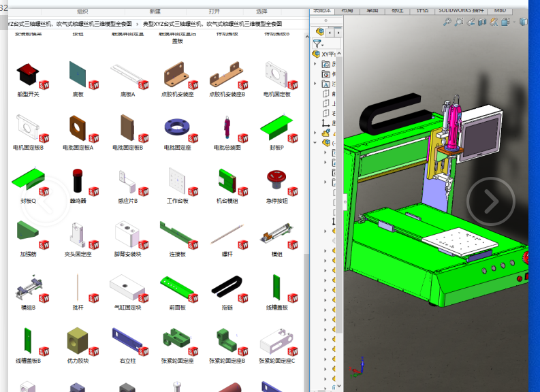Click last breadcrumb segment starting with 典型XYZ
Image resolution: width=540 pixels, height=392 pixels.
[212, 24]
